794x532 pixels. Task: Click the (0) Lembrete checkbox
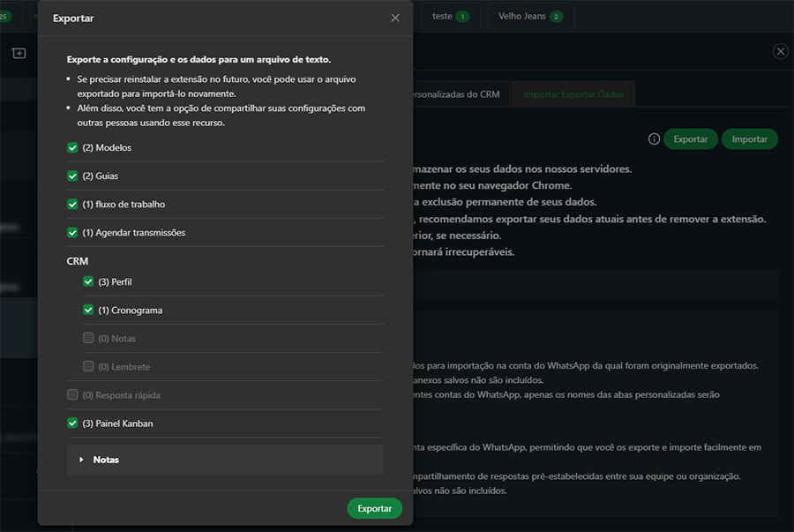(88, 366)
